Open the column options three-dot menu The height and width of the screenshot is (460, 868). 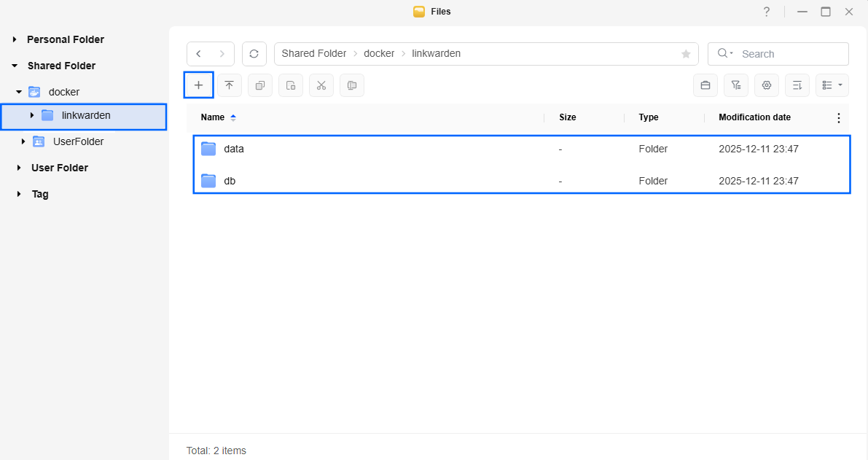click(x=838, y=117)
